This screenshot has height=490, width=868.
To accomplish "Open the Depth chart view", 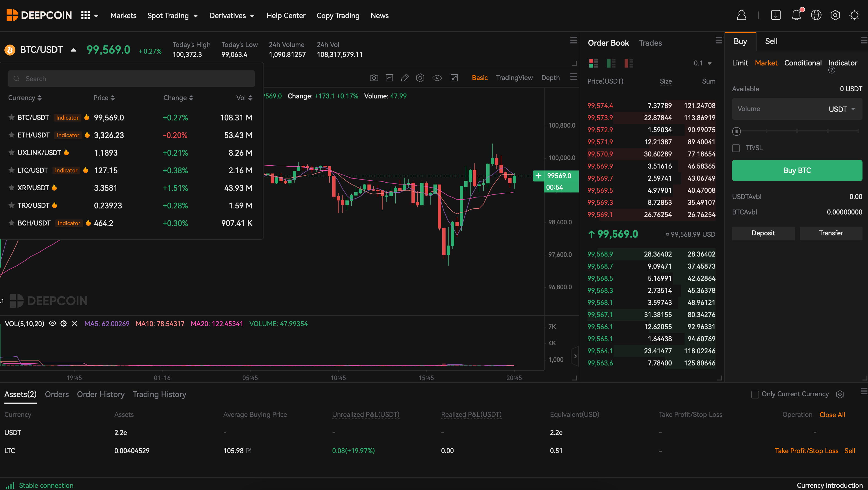I will (550, 78).
